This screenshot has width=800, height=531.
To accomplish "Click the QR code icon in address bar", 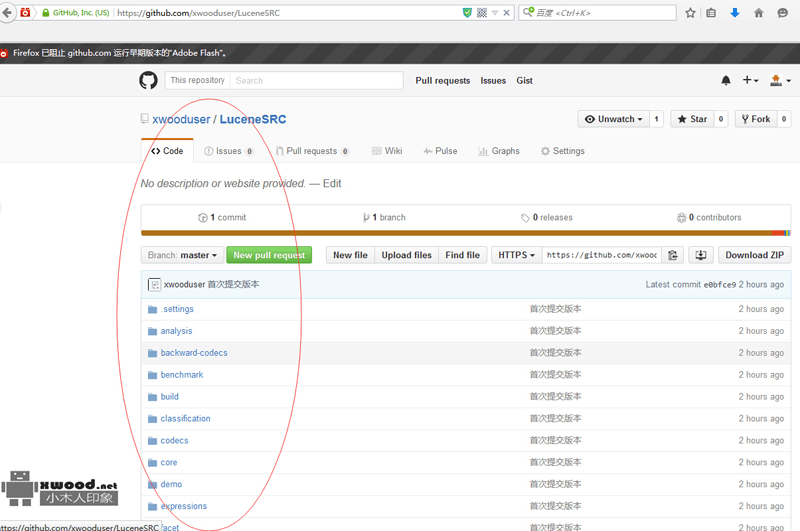I will tap(482, 13).
